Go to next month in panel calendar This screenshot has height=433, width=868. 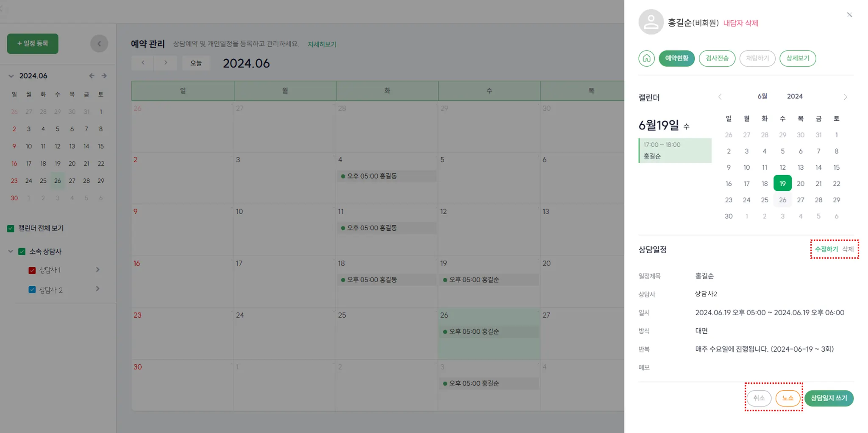(845, 97)
